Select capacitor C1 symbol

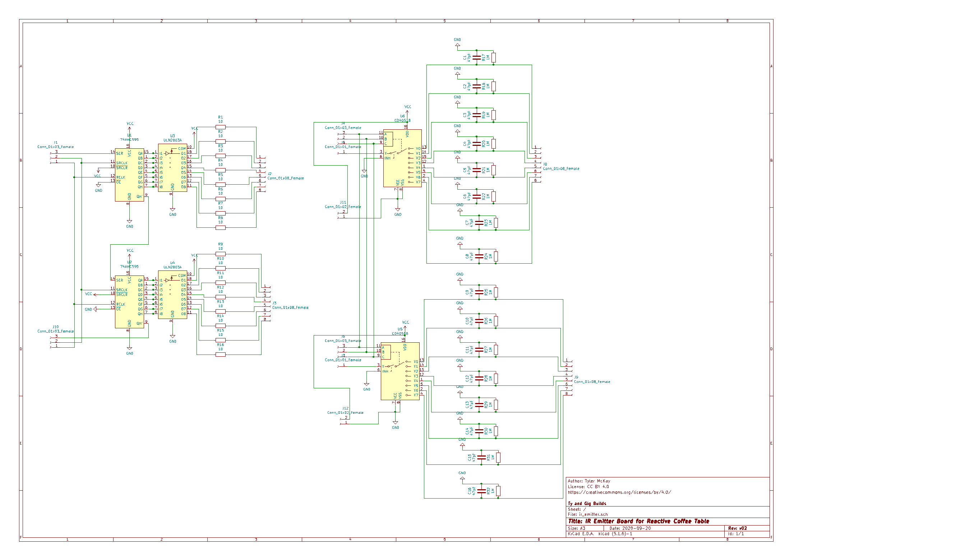click(x=476, y=57)
